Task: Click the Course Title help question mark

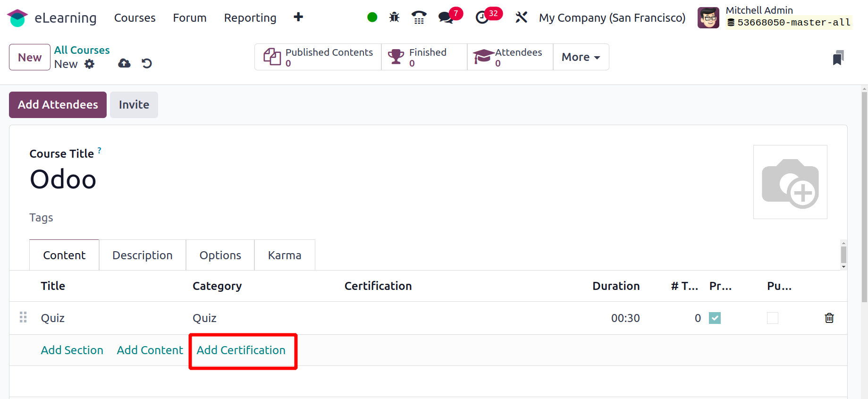Action: click(100, 151)
